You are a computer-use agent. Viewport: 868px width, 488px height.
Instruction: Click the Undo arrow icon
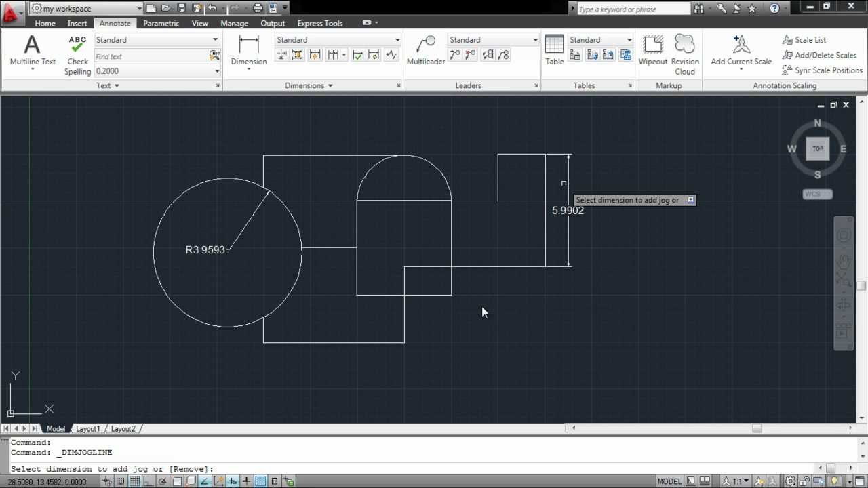(x=212, y=9)
